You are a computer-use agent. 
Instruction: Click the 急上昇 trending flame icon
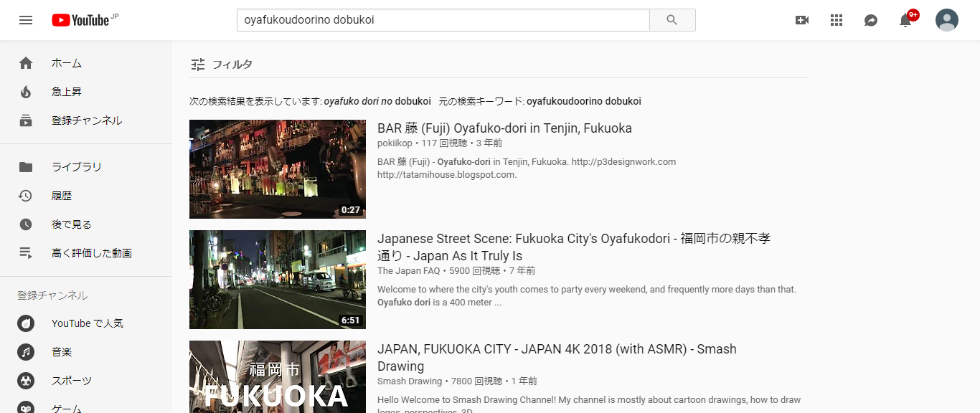pyautogui.click(x=26, y=92)
